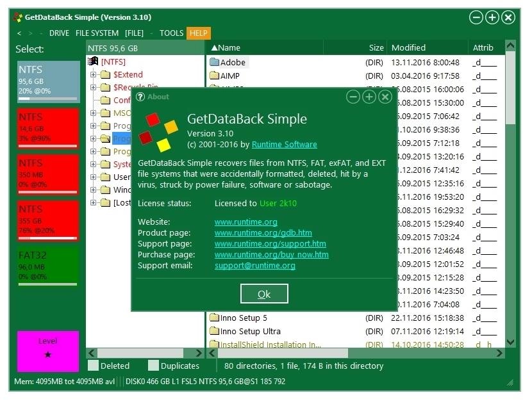Click the main window resize grip icon
Screen dimensions: 532x404
coord(510,383)
